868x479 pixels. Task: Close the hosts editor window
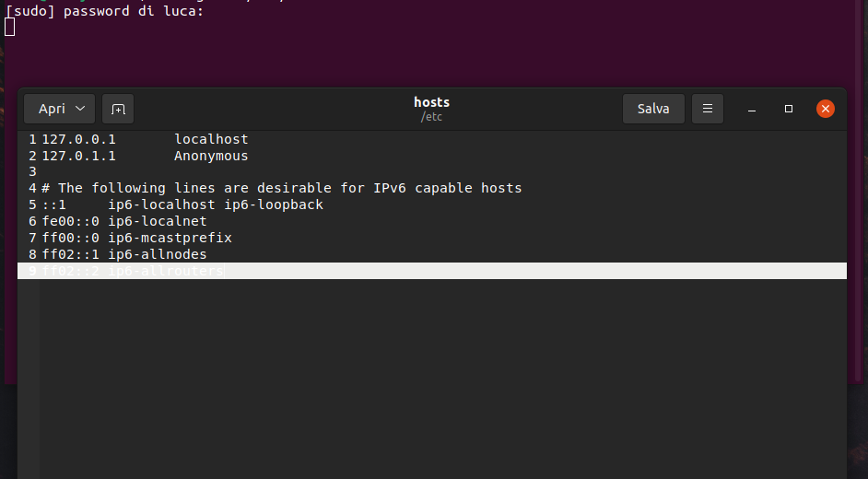click(x=826, y=109)
